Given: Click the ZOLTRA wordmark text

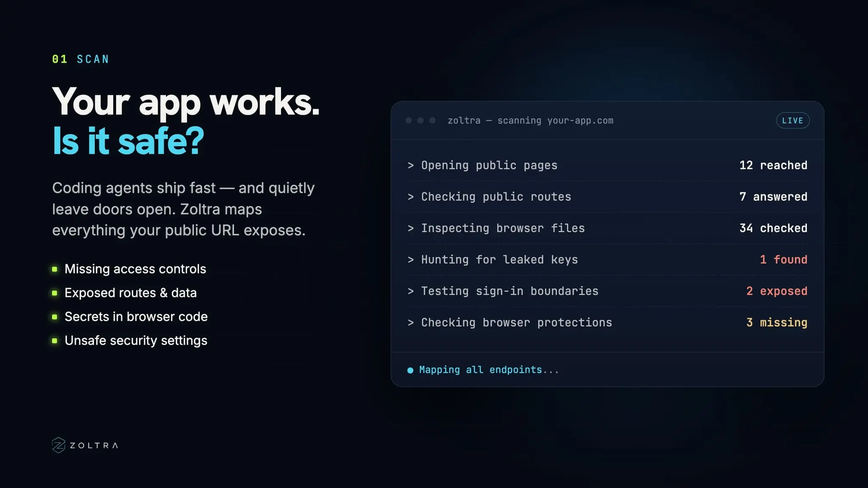Looking at the screenshot, I should click(94, 446).
